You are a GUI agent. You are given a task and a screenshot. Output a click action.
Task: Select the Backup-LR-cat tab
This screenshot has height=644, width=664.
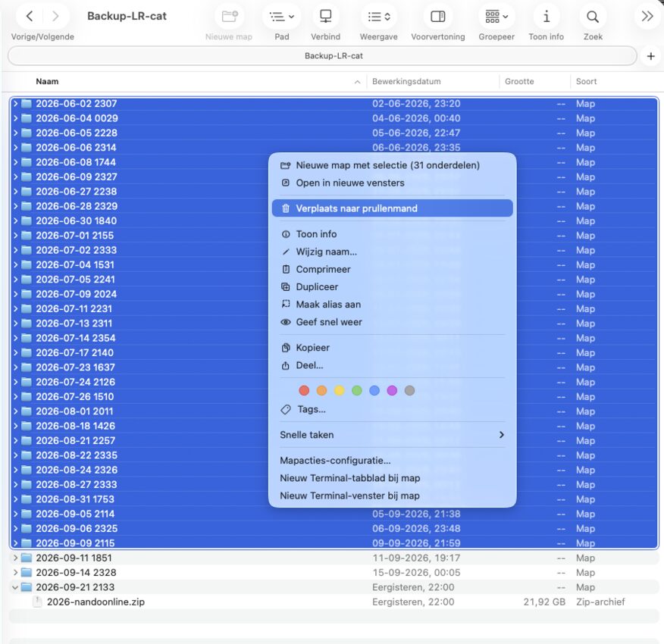(x=322, y=56)
